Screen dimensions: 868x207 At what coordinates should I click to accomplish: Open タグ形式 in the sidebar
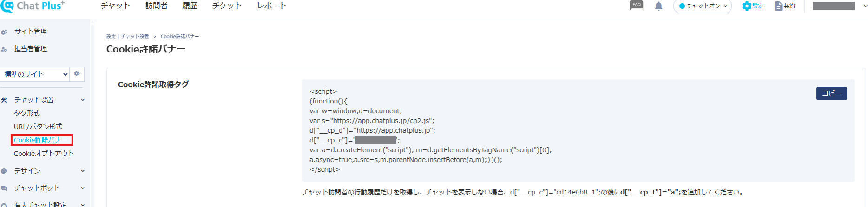pos(27,113)
